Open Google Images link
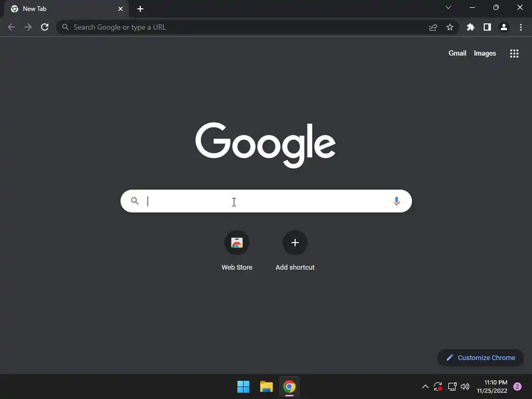Screen dimensions: 532x399 click(485, 54)
